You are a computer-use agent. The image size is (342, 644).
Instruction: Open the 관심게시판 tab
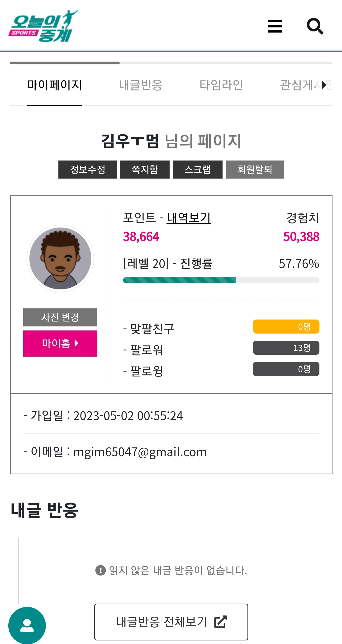click(x=306, y=85)
